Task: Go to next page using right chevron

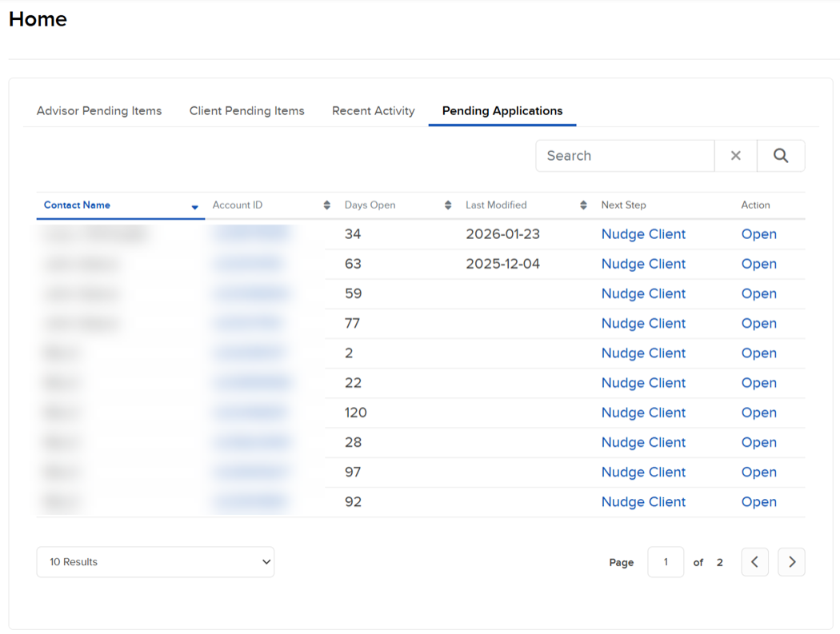Action: click(x=791, y=562)
